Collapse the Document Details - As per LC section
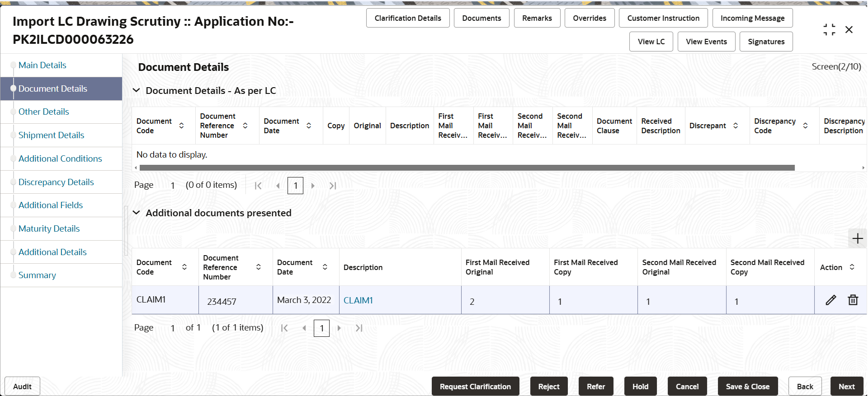 coord(136,90)
